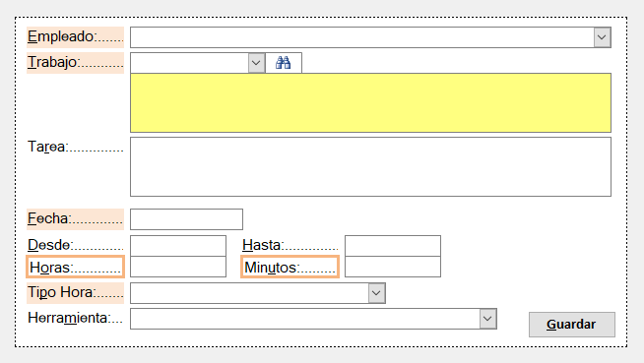644x363 pixels.
Task: Click the highlighted Horas label
Action: pos(75,267)
